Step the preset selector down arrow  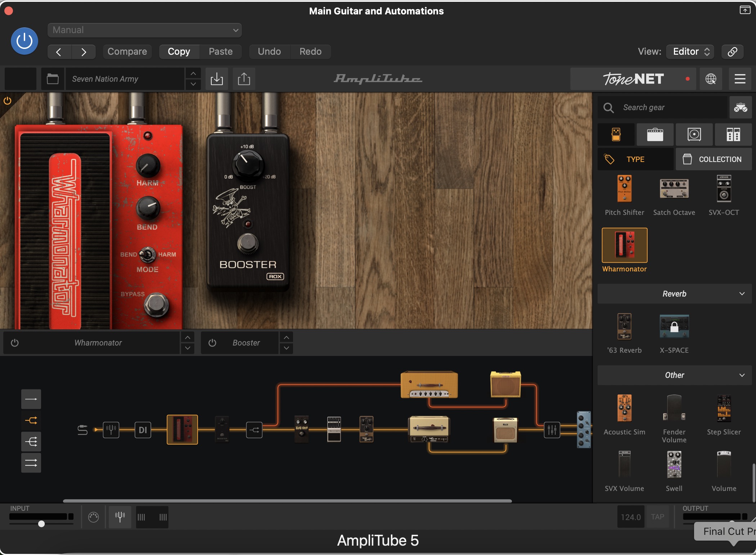point(193,84)
